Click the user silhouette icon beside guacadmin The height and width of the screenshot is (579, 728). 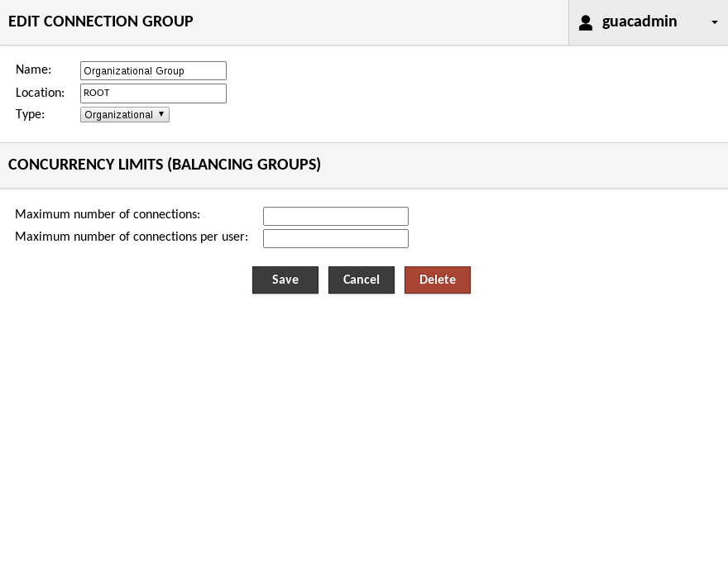(x=586, y=22)
